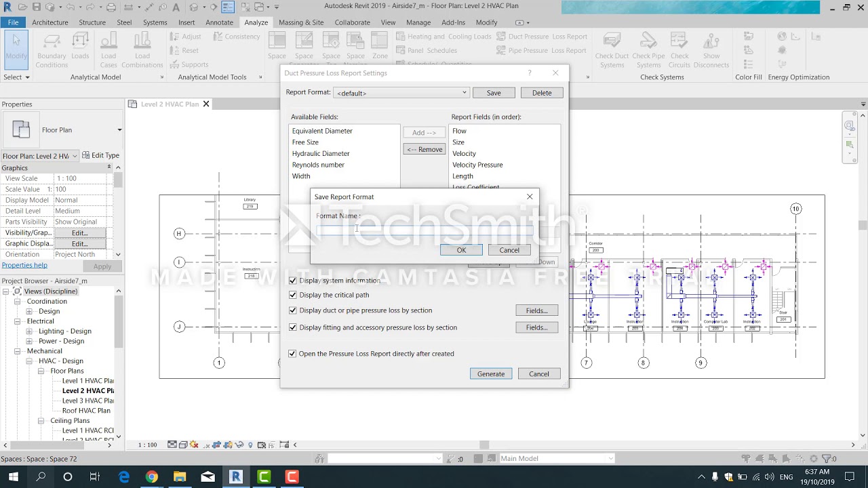Select Velocity Pressure in Report Fields list
The width and height of the screenshot is (868, 488).
tap(477, 165)
